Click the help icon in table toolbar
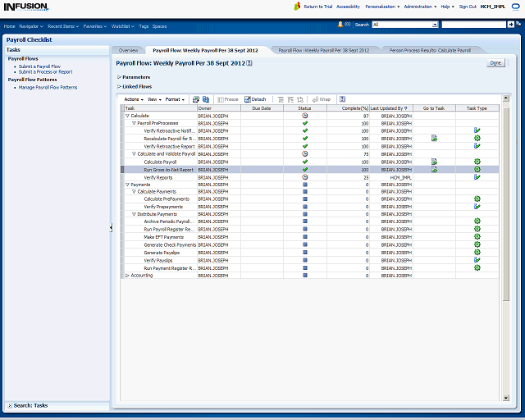The width and height of the screenshot is (525, 420). coord(342,99)
